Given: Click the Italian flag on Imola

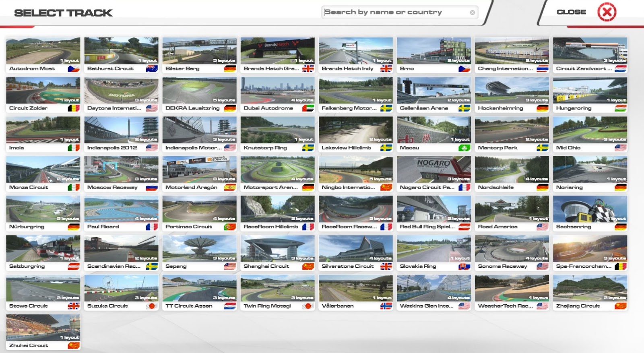Looking at the screenshot, I should [x=74, y=148].
